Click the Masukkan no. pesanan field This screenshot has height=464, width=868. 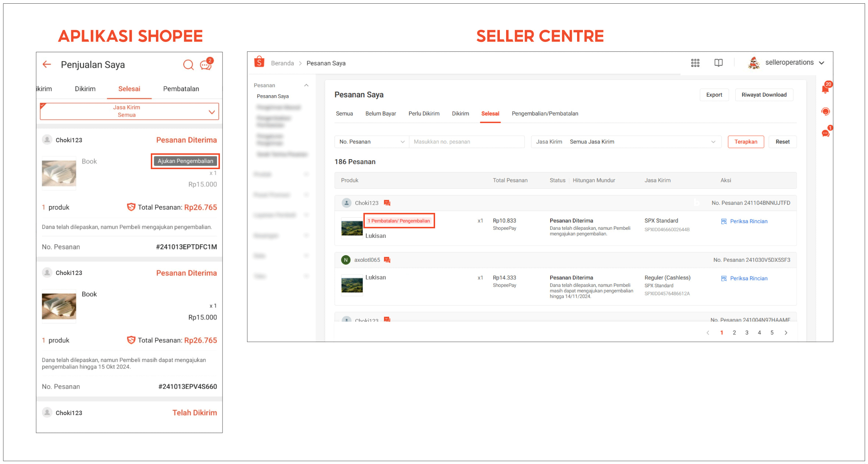pyautogui.click(x=466, y=142)
